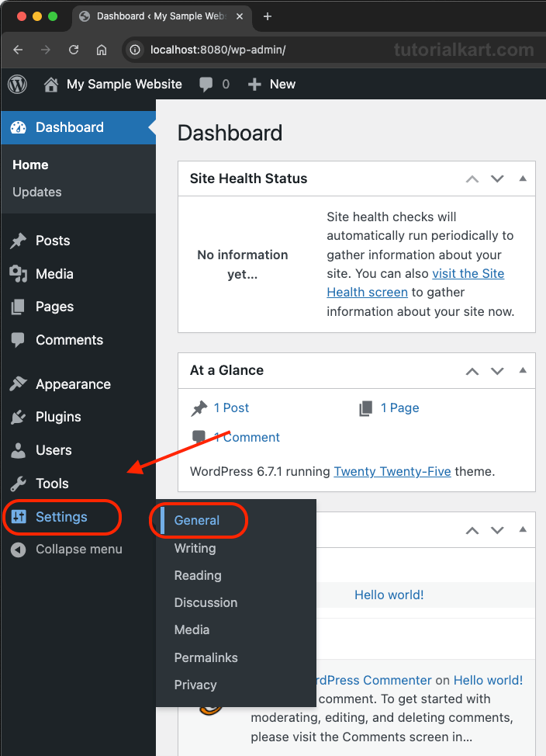This screenshot has height=756, width=546.
Task: Open the 1 Comment link
Action: [x=247, y=437]
